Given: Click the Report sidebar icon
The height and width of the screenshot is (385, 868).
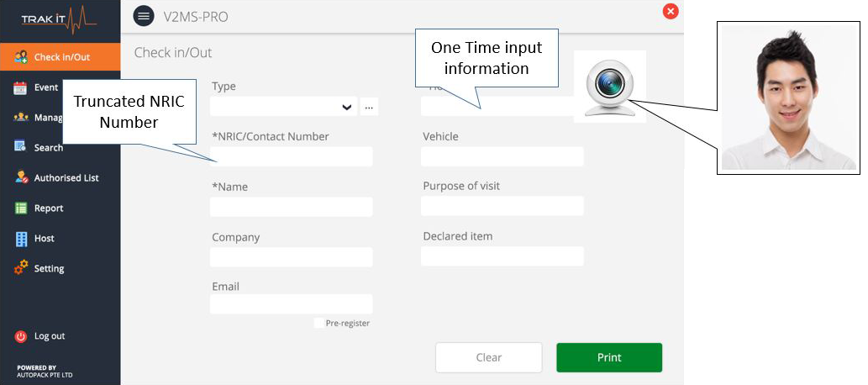Looking at the screenshot, I should pos(21,208).
